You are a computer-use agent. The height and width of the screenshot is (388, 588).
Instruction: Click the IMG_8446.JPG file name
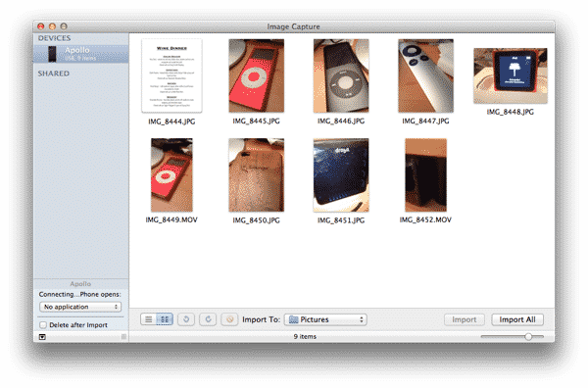341,121
